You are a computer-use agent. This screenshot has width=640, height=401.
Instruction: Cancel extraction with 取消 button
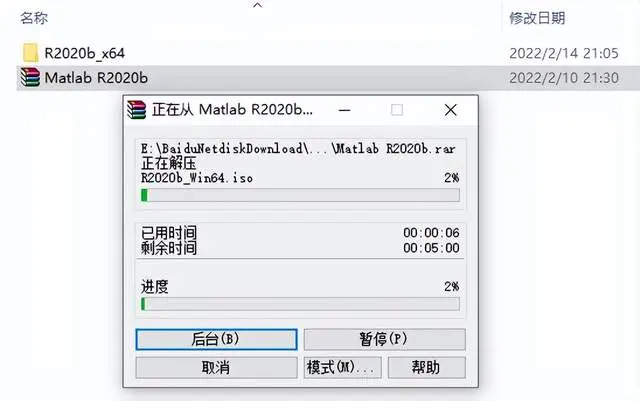(x=216, y=368)
